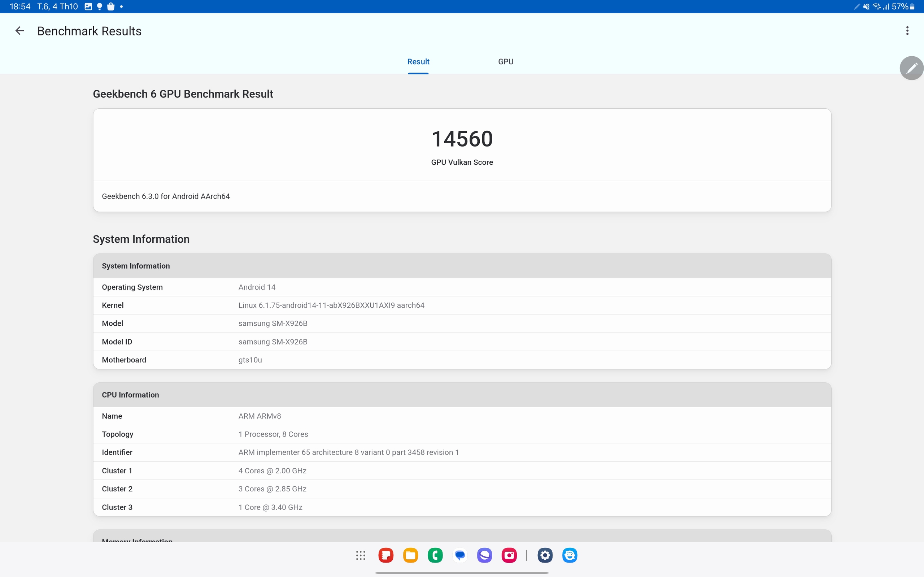Tap the ARM ARMv8 CPU name value
The width and height of the screenshot is (924, 577).
[x=259, y=416]
